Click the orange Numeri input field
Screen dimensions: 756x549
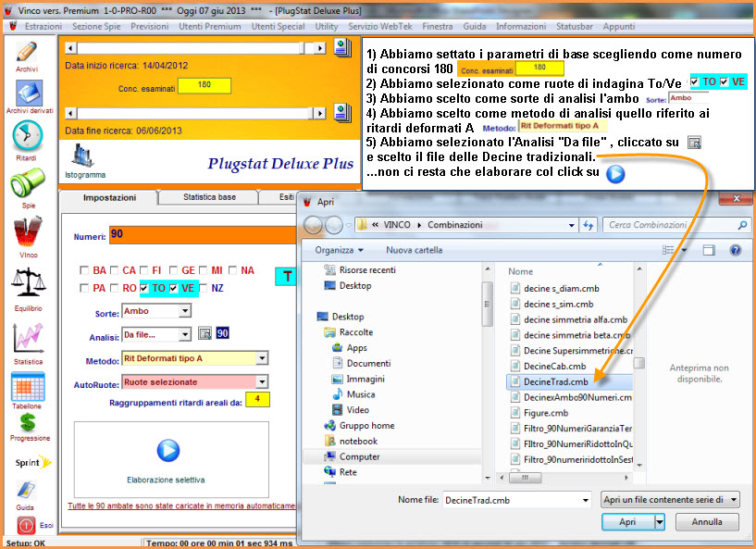pos(203,235)
